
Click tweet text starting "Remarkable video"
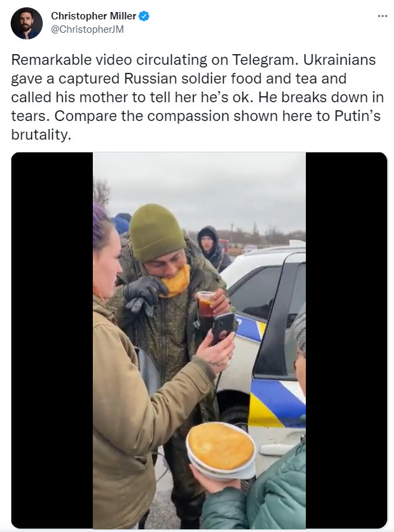[x=198, y=97]
